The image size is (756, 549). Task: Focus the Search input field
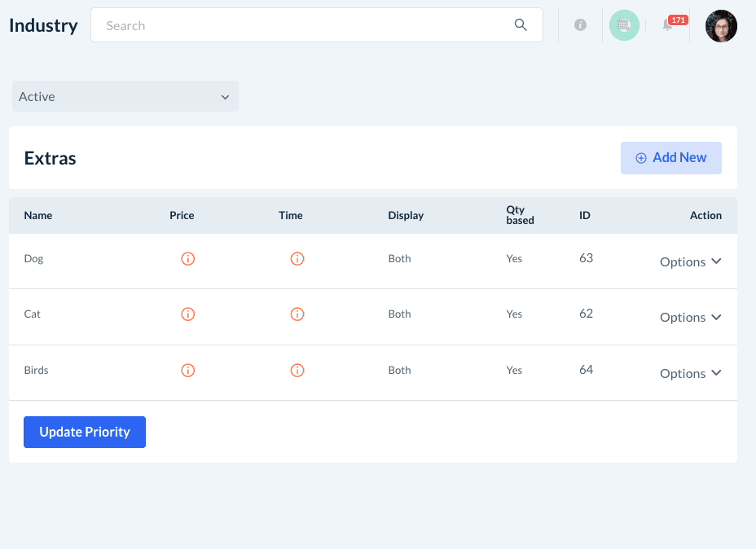click(x=301, y=25)
